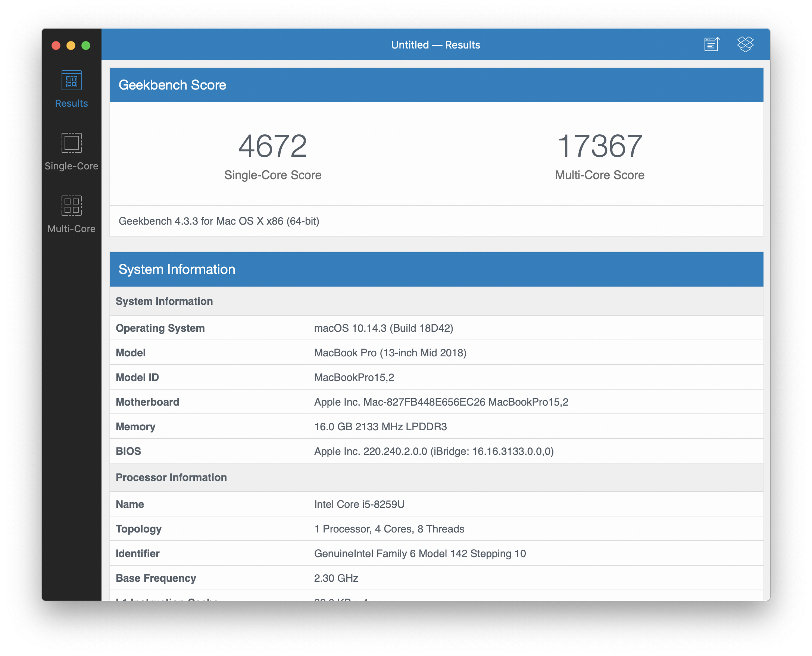The width and height of the screenshot is (812, 656).
Task: Select the Single-Core label in the sidebar
Action: tap(71, 166)
